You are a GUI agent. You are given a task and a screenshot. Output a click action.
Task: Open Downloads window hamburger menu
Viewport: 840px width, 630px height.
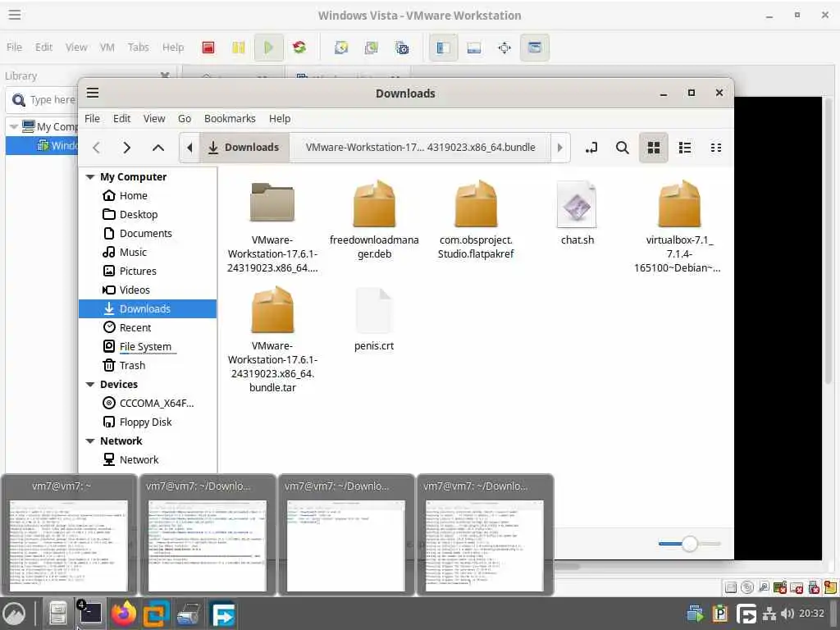[x=93, y=93]
